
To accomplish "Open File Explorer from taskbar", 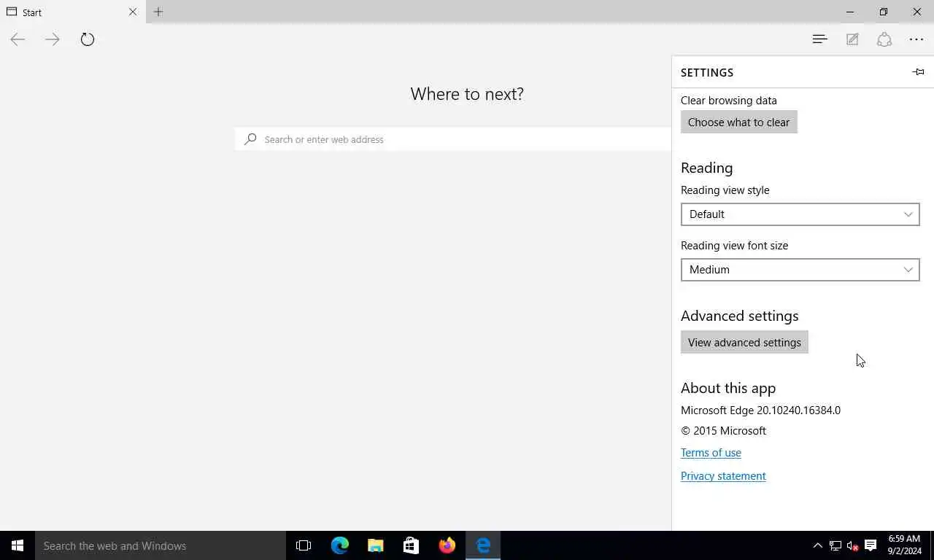I will (x=375, y=545).
